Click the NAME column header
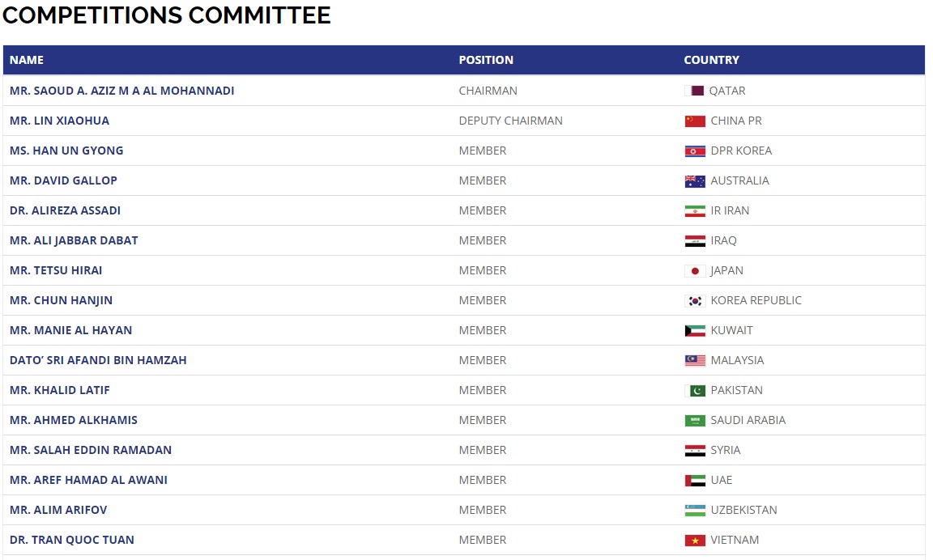Viewport: 933px width, 560px height. (x=27, y=60)
